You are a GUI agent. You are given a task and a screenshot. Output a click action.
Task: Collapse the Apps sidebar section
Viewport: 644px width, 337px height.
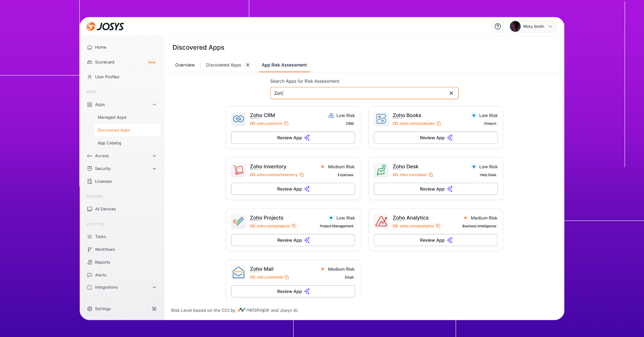click(x=154, y=105)
